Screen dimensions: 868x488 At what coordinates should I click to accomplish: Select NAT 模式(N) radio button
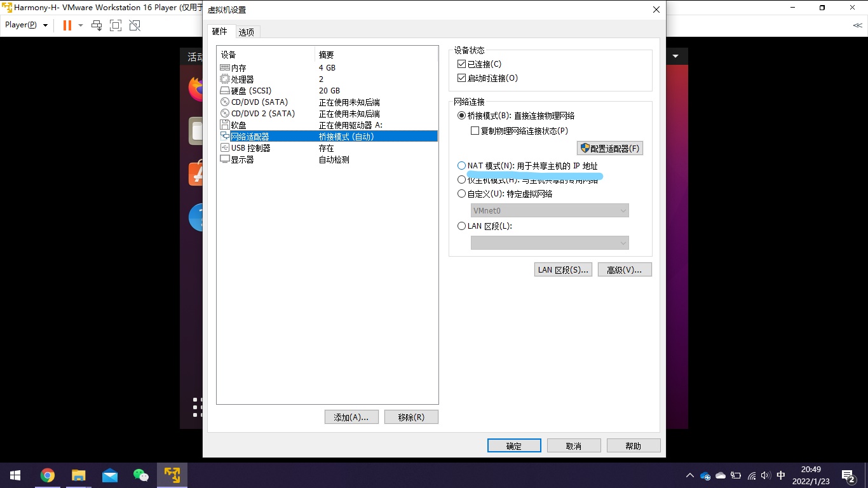click(461, 166)
